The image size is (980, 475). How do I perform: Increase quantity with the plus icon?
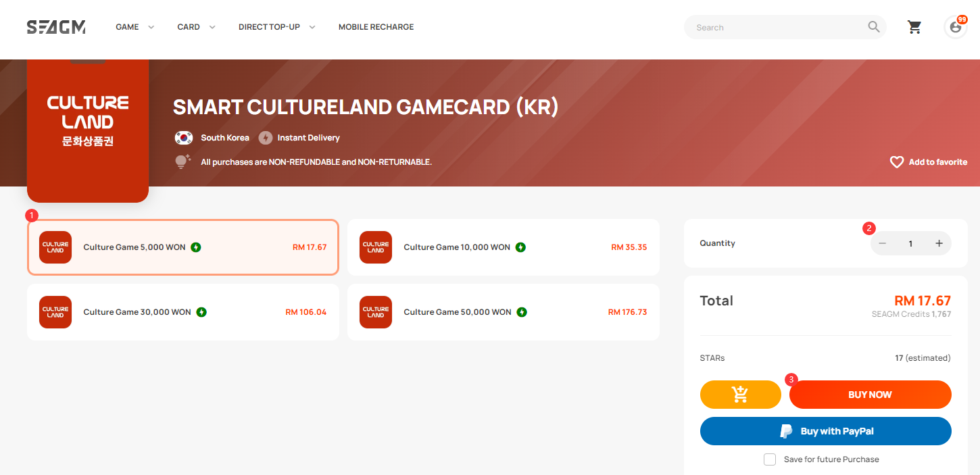[x=939, y=243]
